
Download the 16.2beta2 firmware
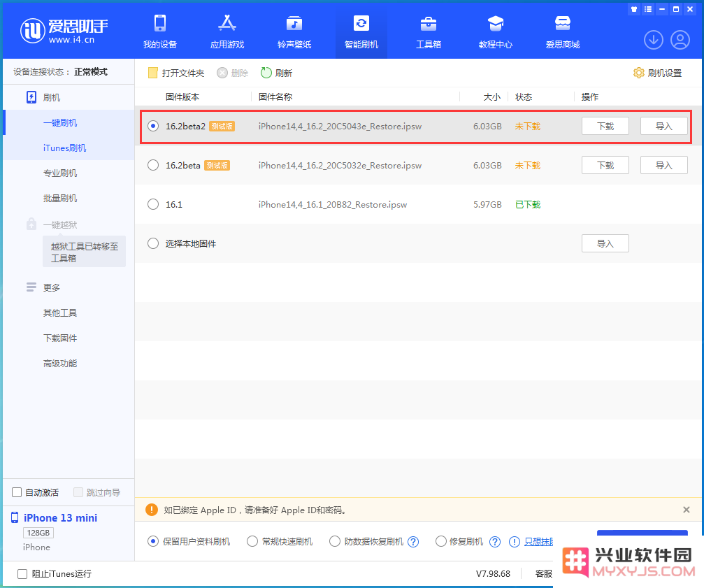pos(605,126)
